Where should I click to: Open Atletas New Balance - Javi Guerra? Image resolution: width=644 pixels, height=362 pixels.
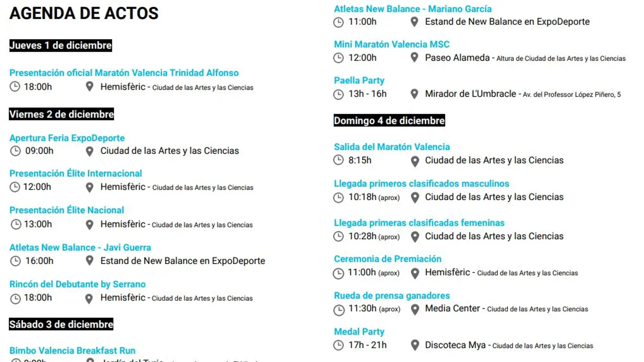80,248
